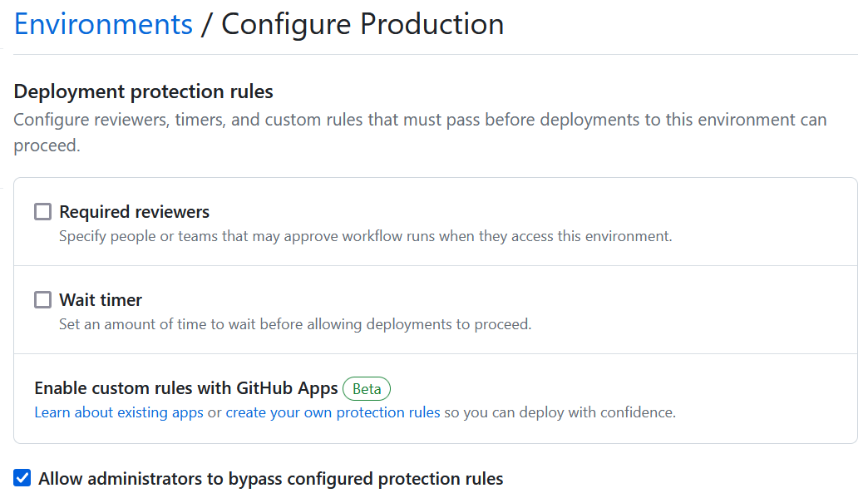
Task: Click the green Beta badge
Action: pyautogui.click(x=367, y=388)
